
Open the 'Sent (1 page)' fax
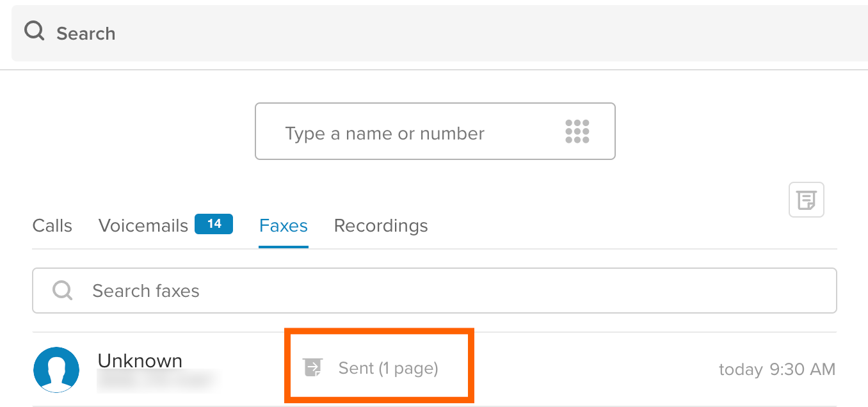(x=388, y=368)
